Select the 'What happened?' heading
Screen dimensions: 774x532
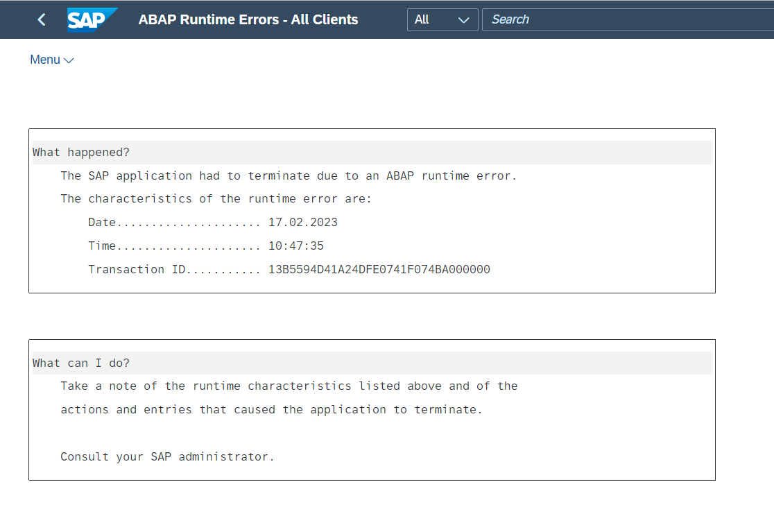pos(81,153)
